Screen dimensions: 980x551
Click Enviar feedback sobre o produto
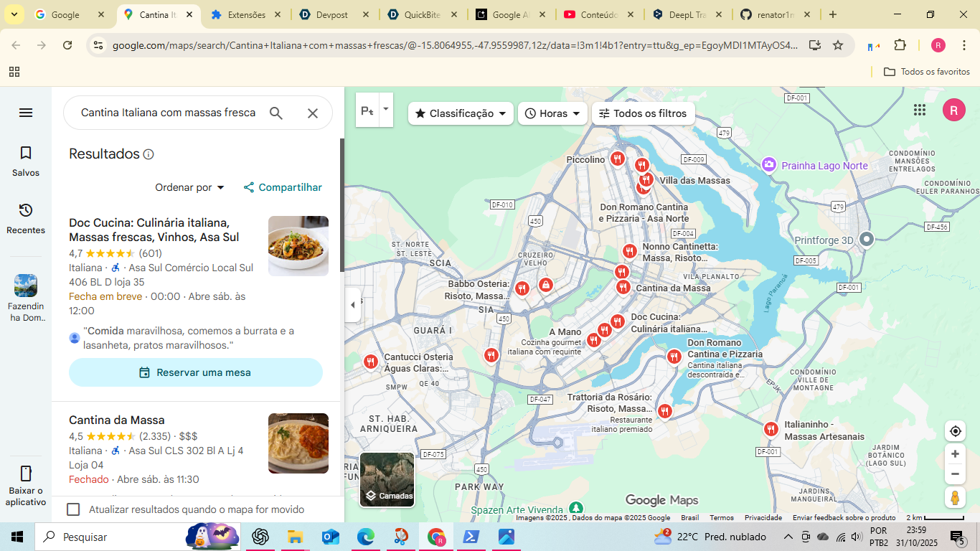pos(844,518)
